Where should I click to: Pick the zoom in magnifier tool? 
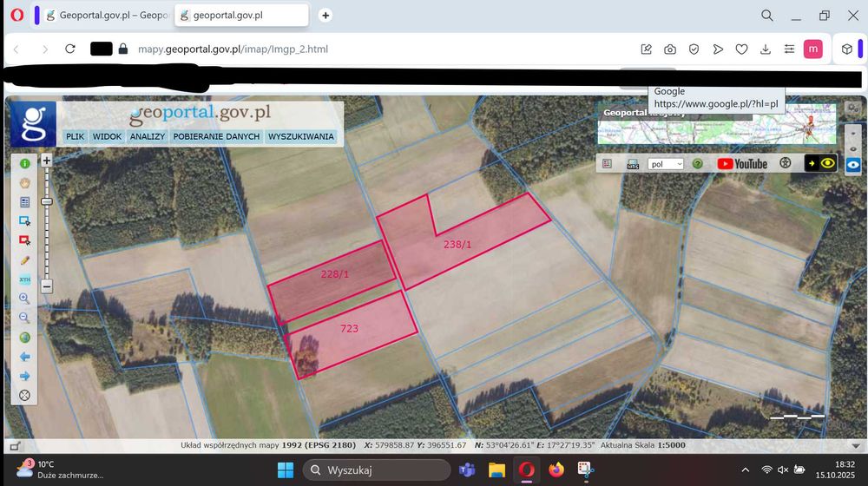(24, 299)
